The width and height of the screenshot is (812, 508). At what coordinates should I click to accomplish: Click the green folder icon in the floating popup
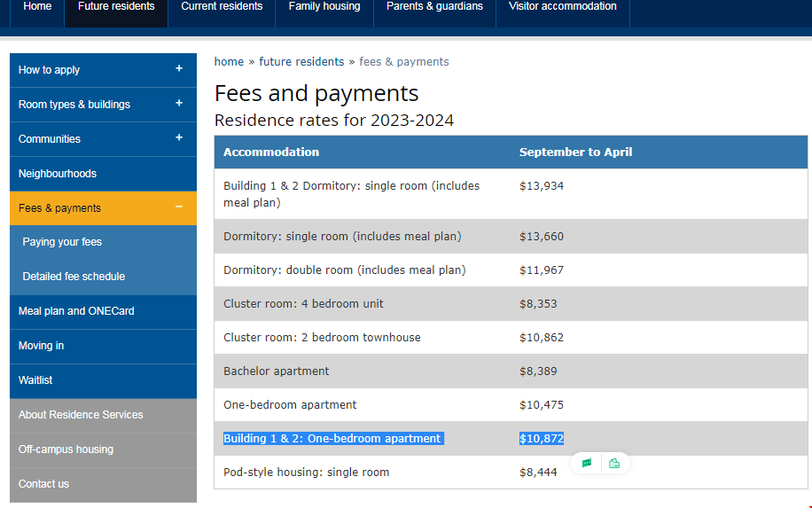[x=614, y=463]
